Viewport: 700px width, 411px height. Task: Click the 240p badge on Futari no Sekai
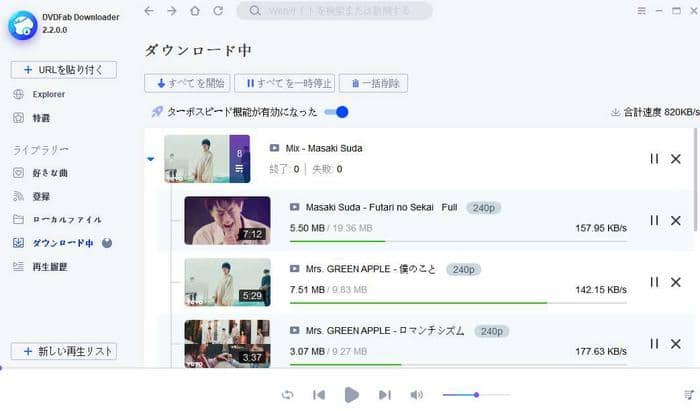coord(483,208)
